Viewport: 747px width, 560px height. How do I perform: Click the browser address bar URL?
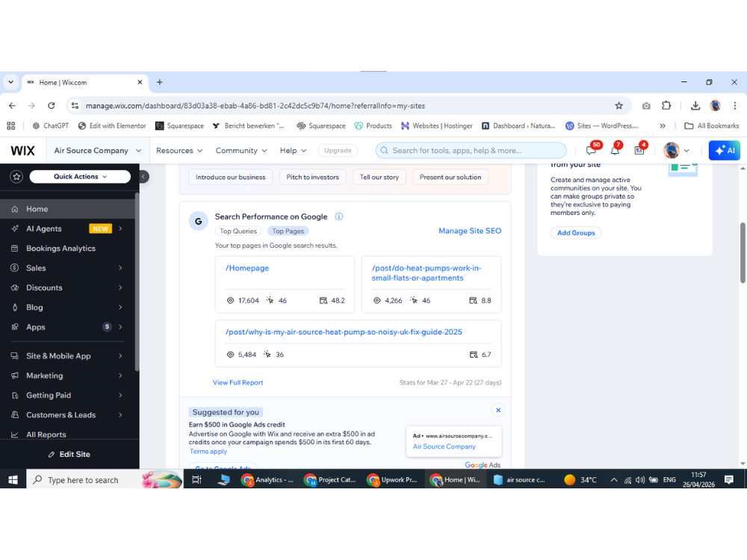255,106
